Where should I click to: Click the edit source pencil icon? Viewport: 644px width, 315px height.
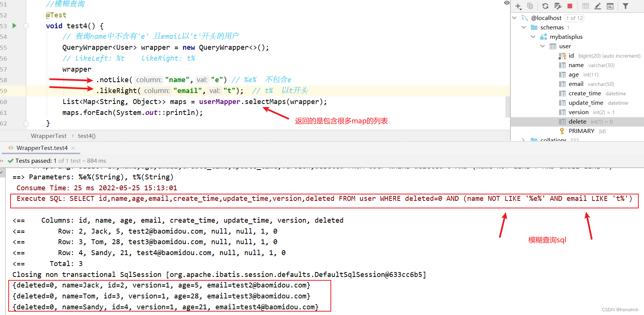(598, 6)
